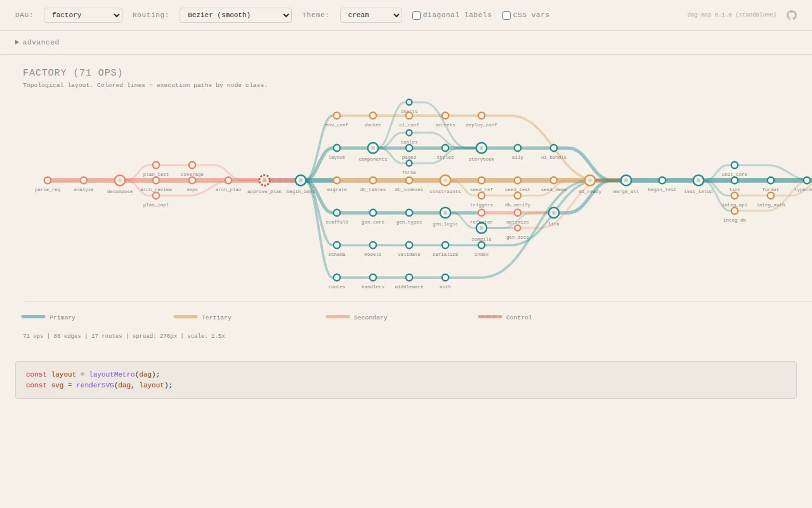Select the constraints node
Viewport: 812px width, 508px height.
[x=445, y=180]
